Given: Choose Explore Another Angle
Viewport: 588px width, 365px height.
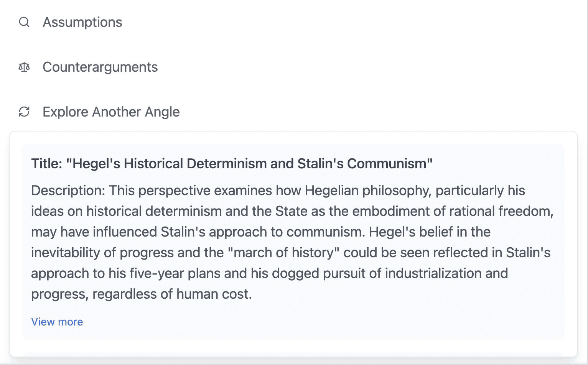Looking at the screenshot, I should (x=111, y=112).
